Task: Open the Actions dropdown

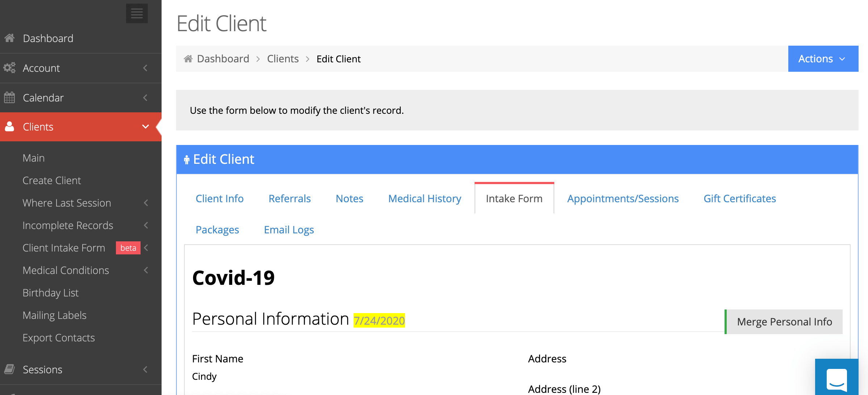Action: (x=823, y=59)
